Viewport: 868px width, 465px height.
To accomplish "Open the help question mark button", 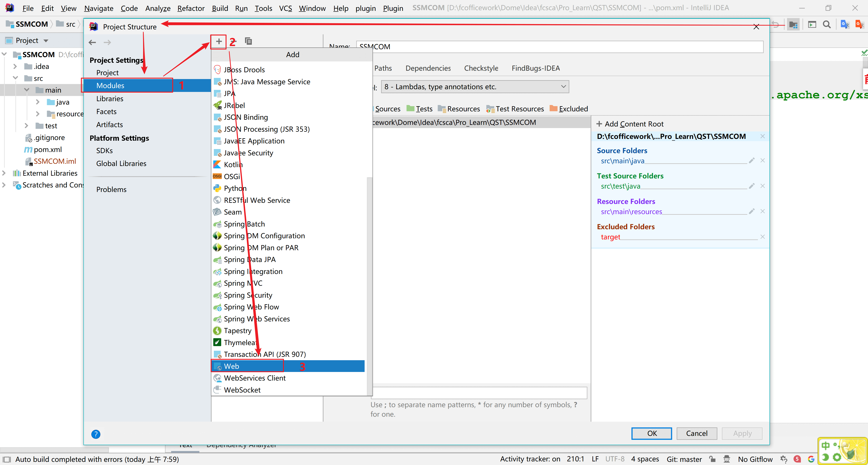I will coord(96,434).
